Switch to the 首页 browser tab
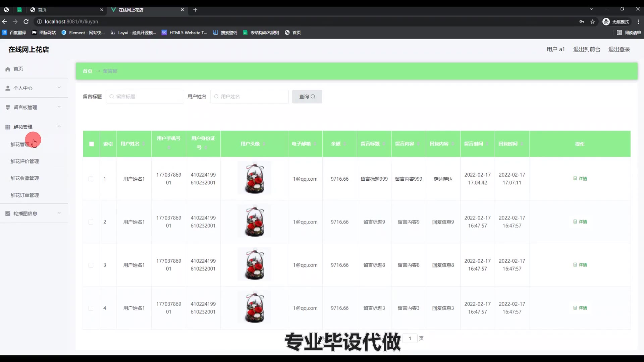 coord(66,10)
